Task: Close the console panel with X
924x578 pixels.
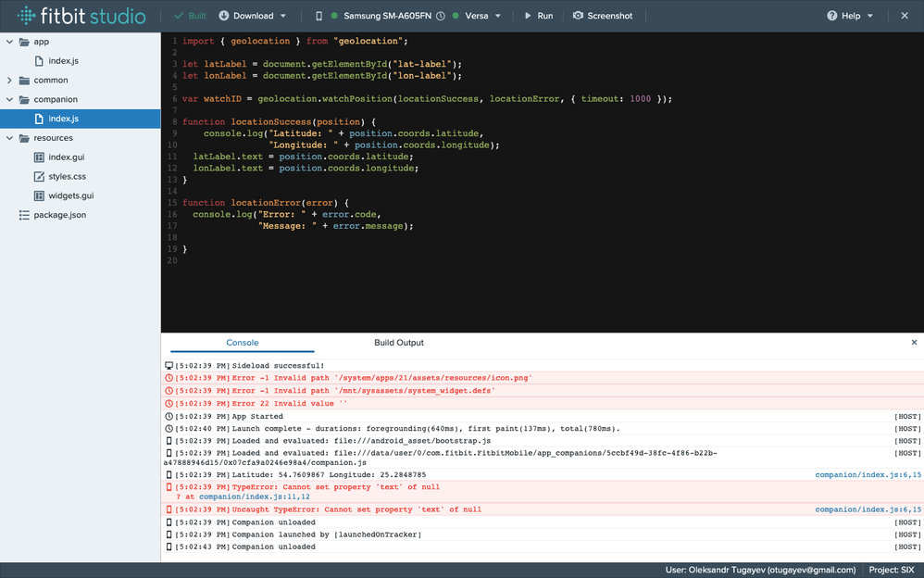Action: tap(914, 343)
